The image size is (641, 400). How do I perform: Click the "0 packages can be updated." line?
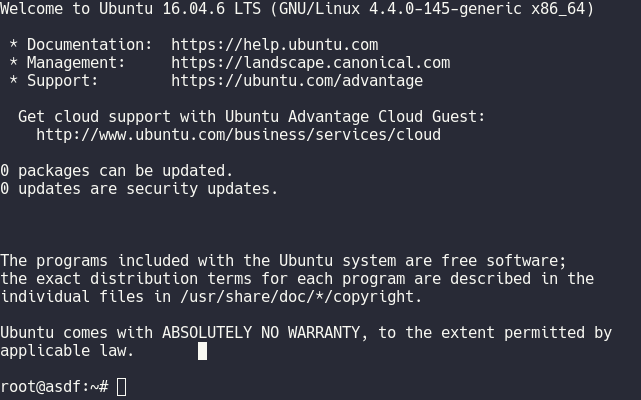pyautogui.click(x=116, y=171)
